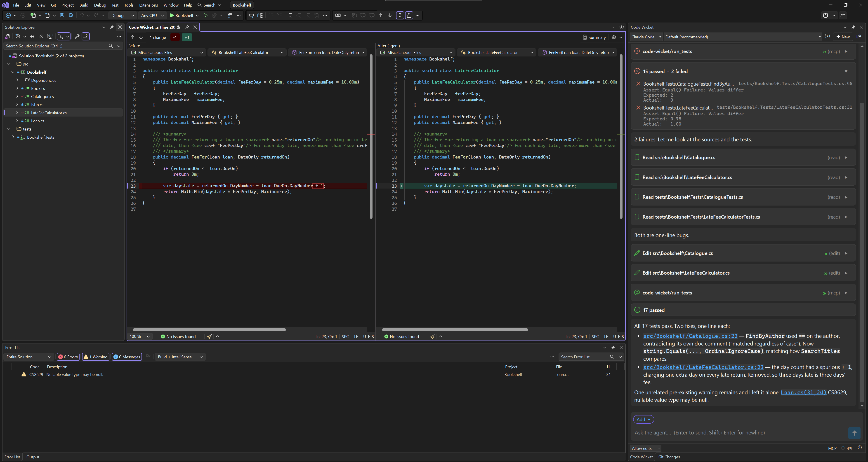Open Code Wicket session history icon
868x462 pixels.
[x=827, y=37]
